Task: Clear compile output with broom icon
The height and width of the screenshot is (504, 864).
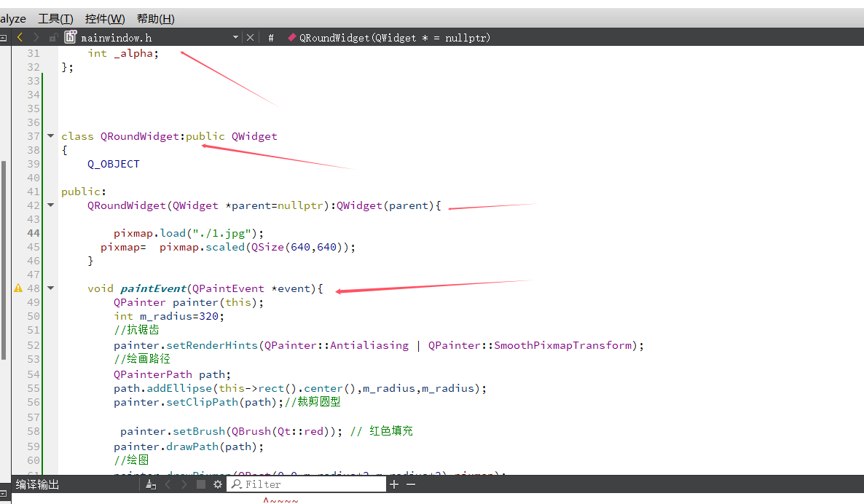Action: [x=151, y=485]
